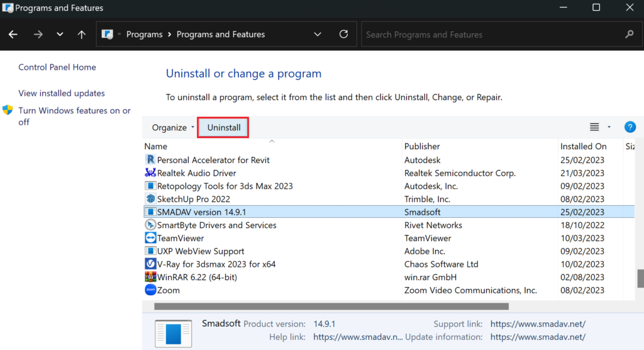Click the Retopology Tools for 3ds Max icon
Image resolution: width=644 pixels, height=350 pixels.
(150, 186)
